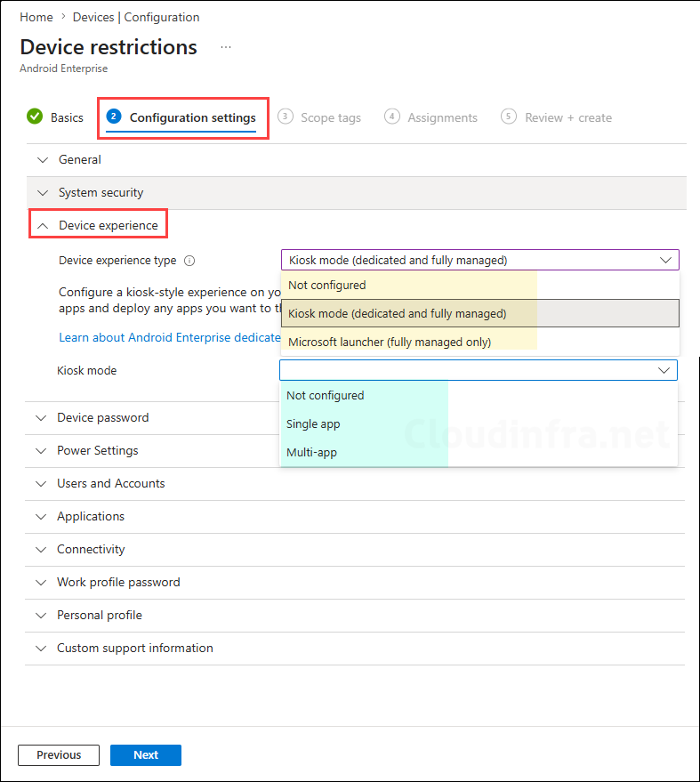Go to the Scope tags tab
The width and height of the screenshot is (700, 782).
coord(319,117)
